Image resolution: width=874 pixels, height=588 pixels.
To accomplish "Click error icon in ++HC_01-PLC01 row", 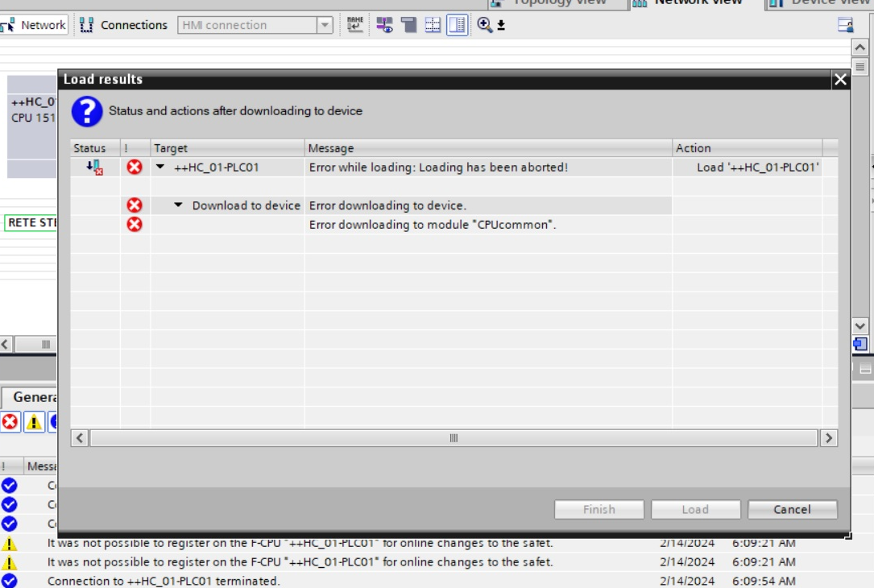I will coord(135,168).
